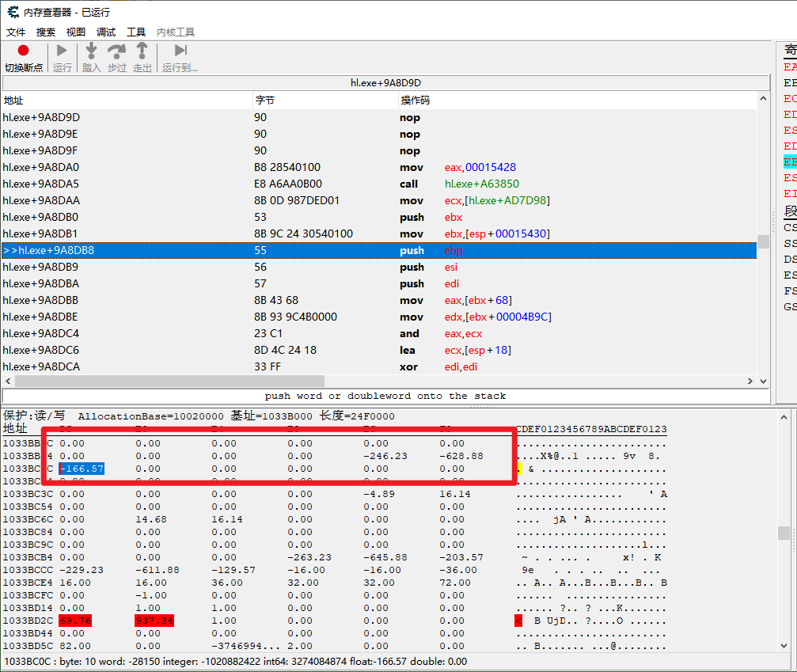Click the 操作码 opcode column header
Image resolution: width=797 pixels, height=672 pixels.
pos(415,101)
